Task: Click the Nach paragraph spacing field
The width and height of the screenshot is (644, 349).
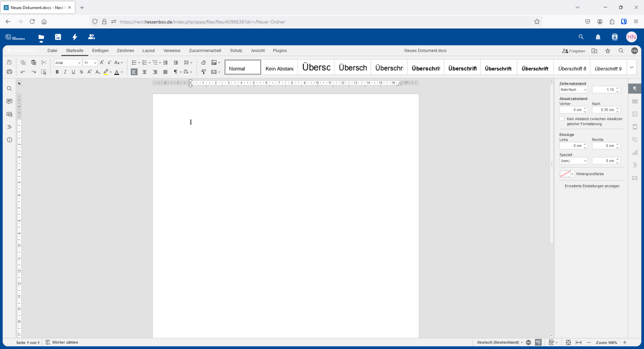Action: pyautogui.click(x=604, y=110)
